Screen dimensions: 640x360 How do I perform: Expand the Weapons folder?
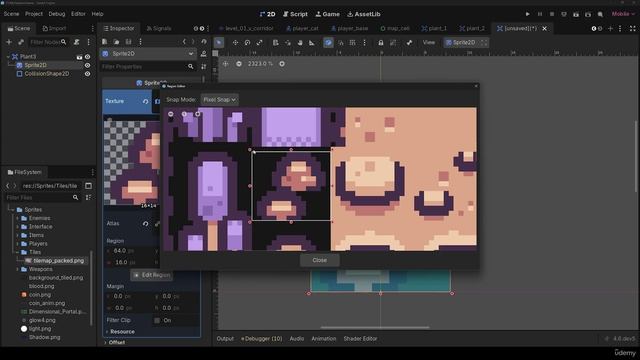point(17,269)
